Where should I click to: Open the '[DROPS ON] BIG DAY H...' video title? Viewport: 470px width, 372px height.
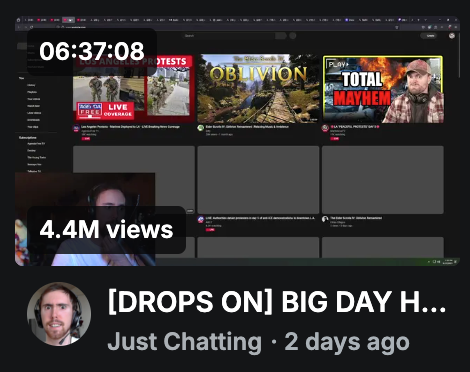[x=277, y=302]
